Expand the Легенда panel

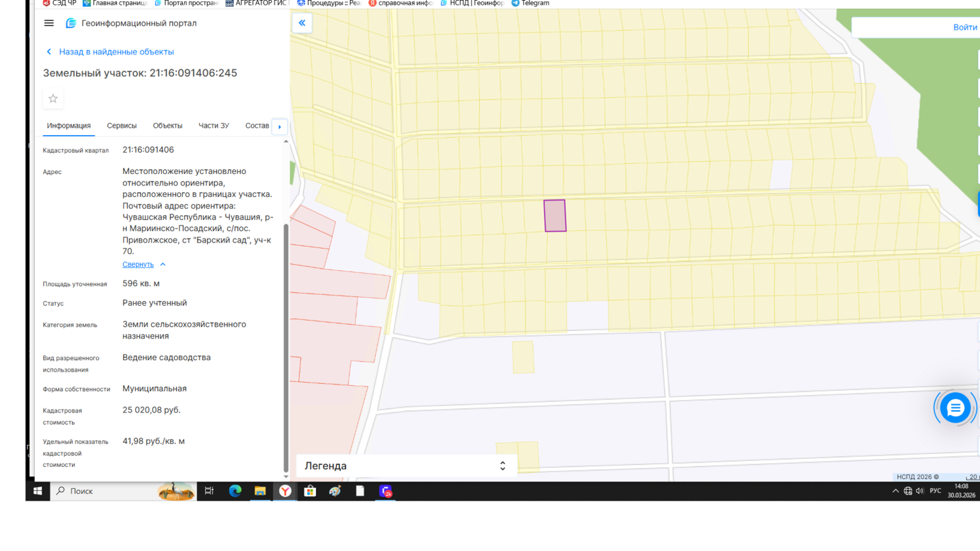pos(502,466)
